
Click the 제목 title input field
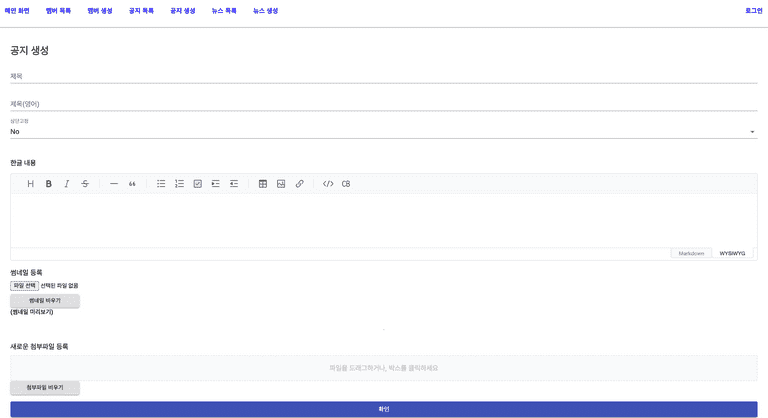click(x=384, y=76)
